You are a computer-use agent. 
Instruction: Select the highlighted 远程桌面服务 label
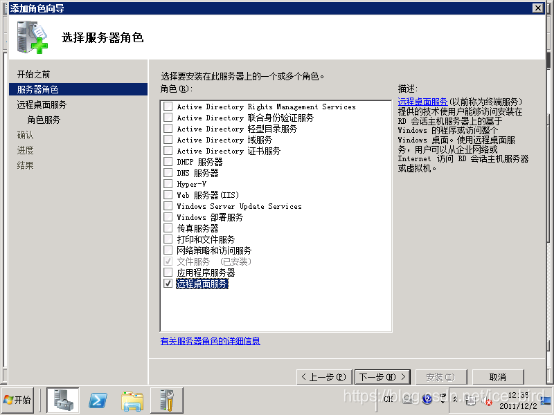pyautogui.click(x=202, y=284)
